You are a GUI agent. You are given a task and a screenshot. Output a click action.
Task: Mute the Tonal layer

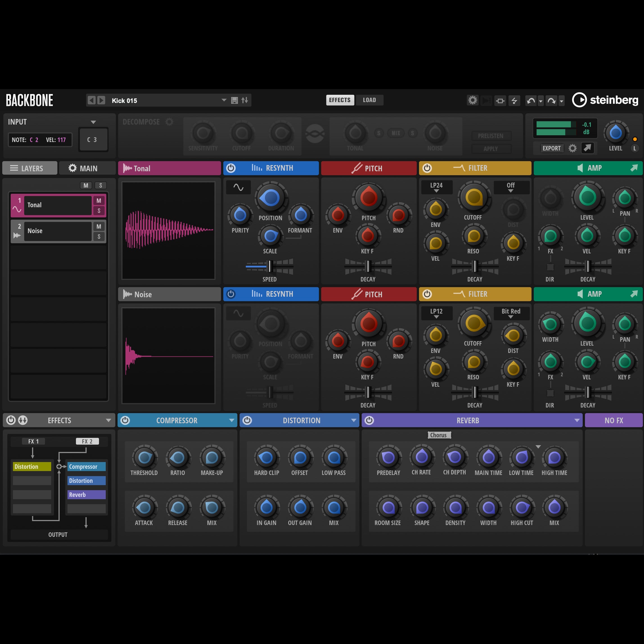tap(99, 201)
